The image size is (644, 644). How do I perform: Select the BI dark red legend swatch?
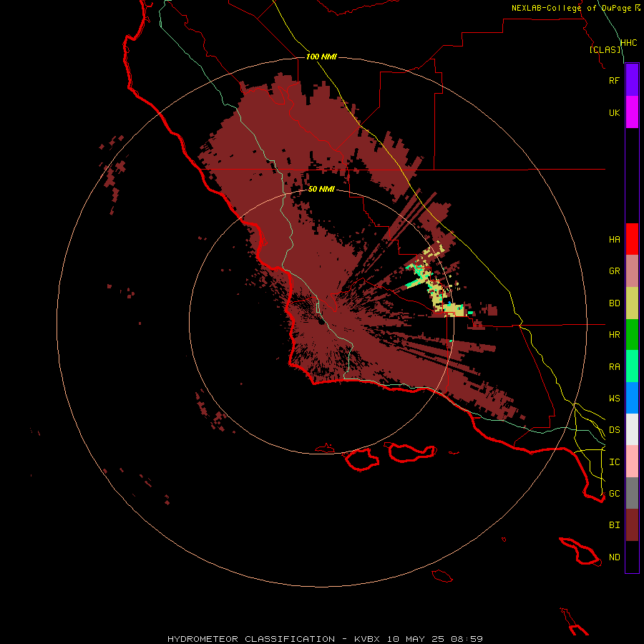coord(632,525)
